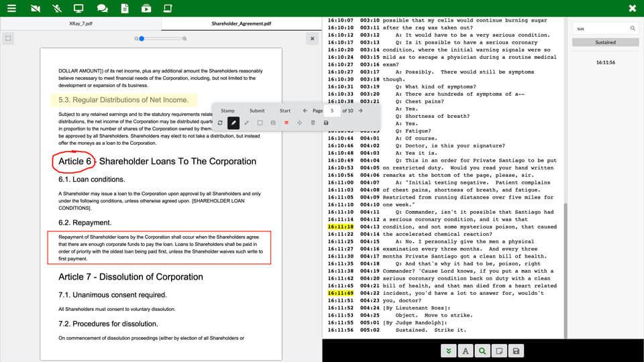Click Stamp in the annotation toolbar
The height and width of the screenshot is (362, 644).
click(227, 111)
